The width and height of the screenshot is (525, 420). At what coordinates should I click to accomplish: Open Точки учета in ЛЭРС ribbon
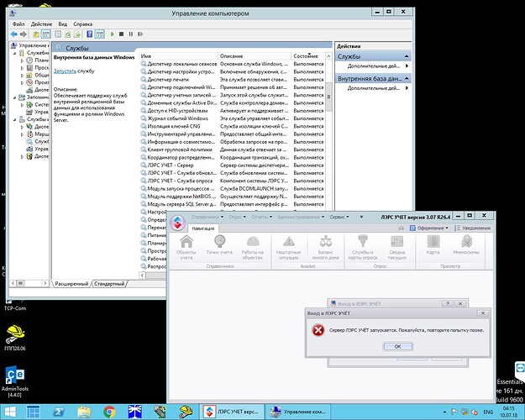tap(219, 245)
